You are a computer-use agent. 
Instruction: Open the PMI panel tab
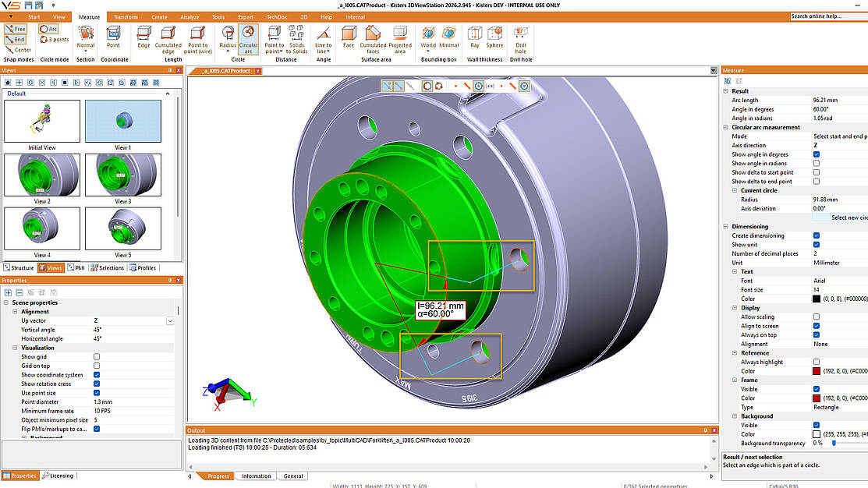coord(76,268)
